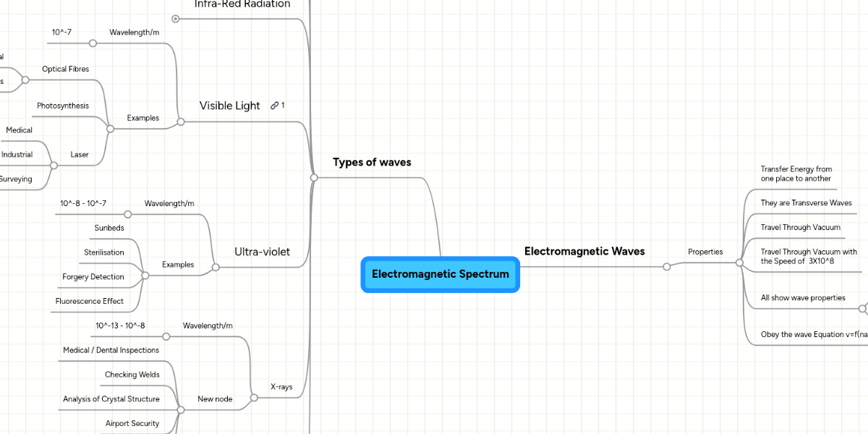Select the Electromagnetic Waves node

tap(584, 251)
